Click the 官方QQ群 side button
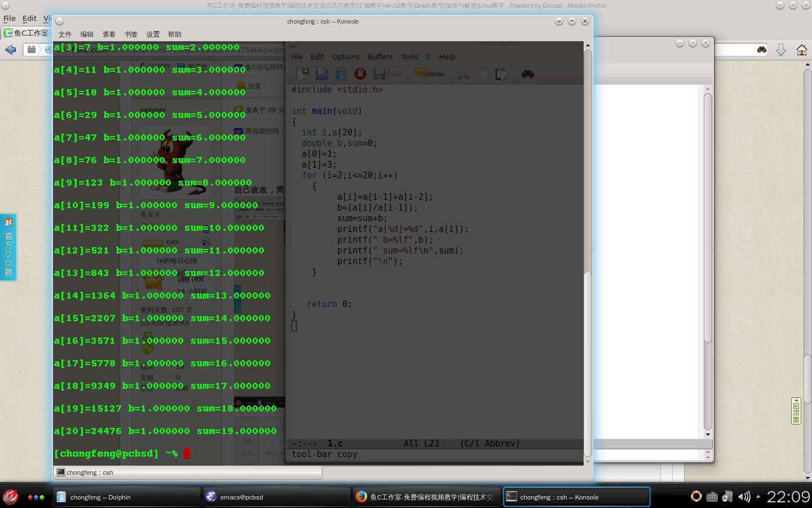812x508 pixels. pos(8,247)
